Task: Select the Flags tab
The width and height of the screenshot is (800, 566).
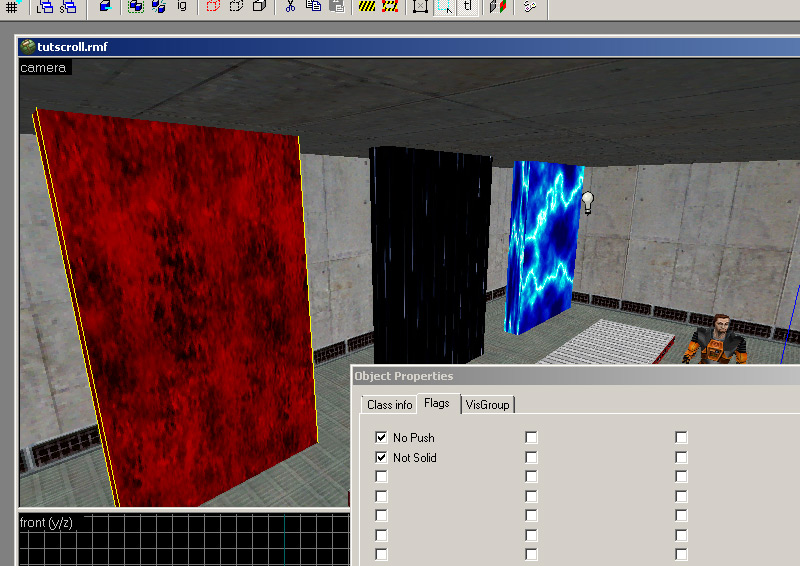Action: 437,403
